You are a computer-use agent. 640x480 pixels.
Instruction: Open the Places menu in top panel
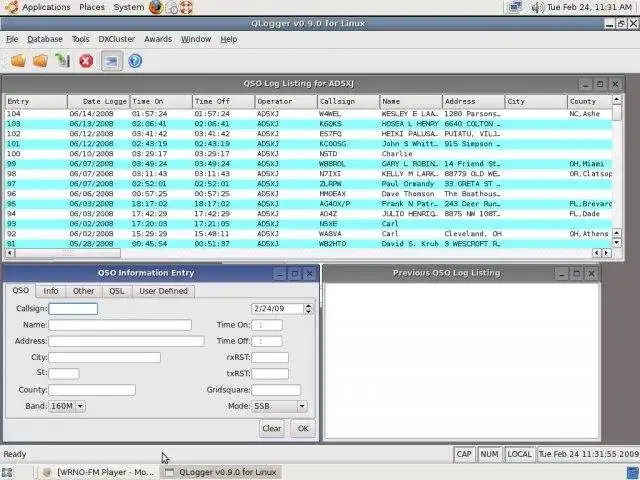[x=92, y=7]
